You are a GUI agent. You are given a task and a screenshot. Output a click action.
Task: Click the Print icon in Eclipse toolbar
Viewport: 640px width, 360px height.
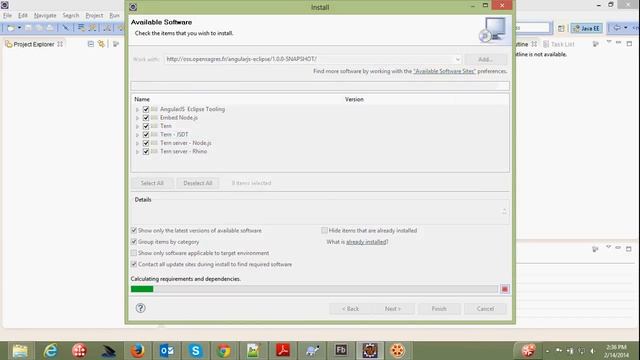pos(50,28)
